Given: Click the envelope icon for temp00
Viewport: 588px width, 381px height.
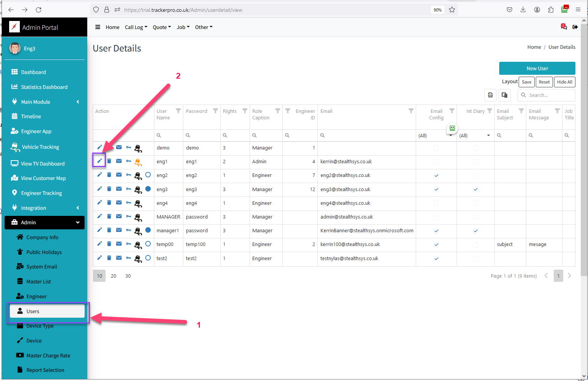Looking at the screenshot, I should click(119, 244).
